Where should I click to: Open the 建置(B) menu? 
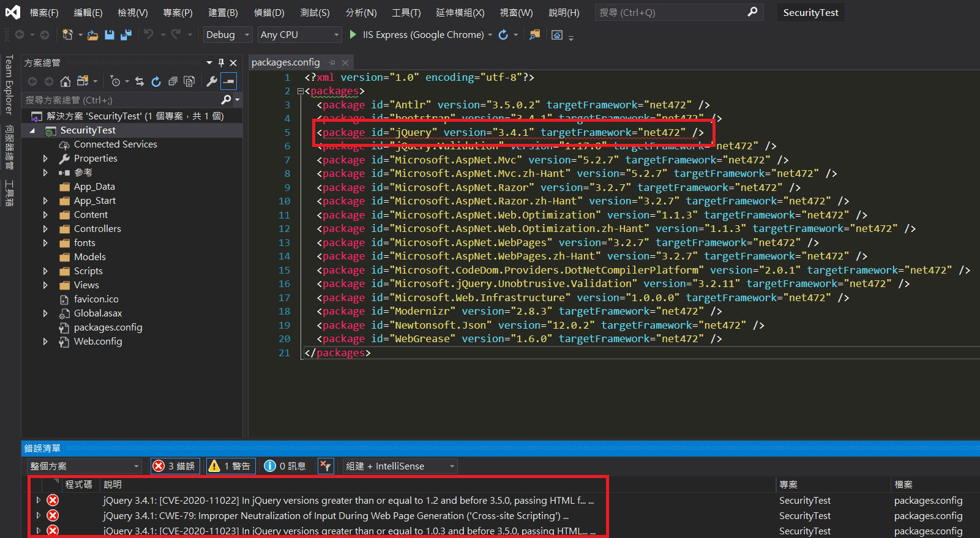pyautogui.click(x=223, y=13)
